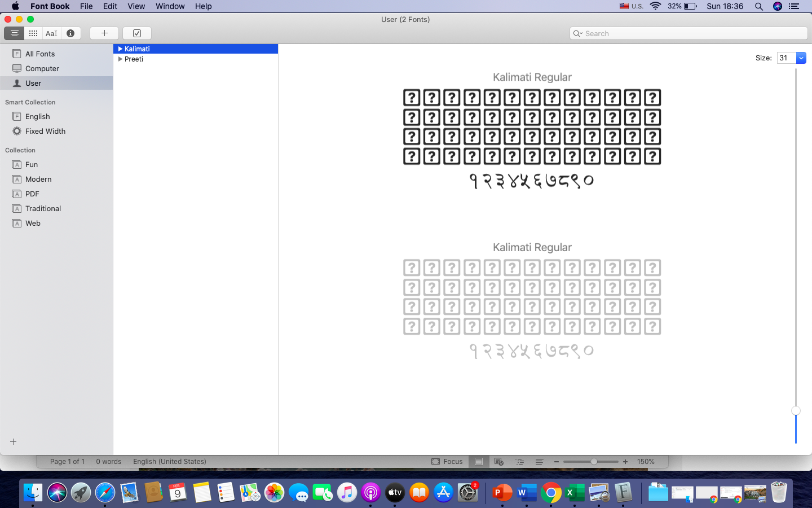The image size is (812, 508).
Task: Open the Web collection
Action: pyautogui.click(x=56, y=223)
